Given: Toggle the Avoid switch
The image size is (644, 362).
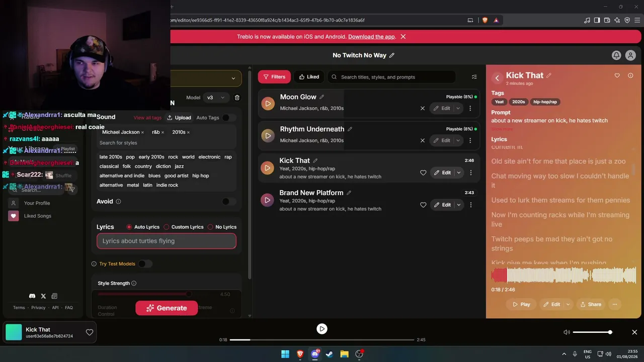Looking at the screenshot, I should (229, 202).
